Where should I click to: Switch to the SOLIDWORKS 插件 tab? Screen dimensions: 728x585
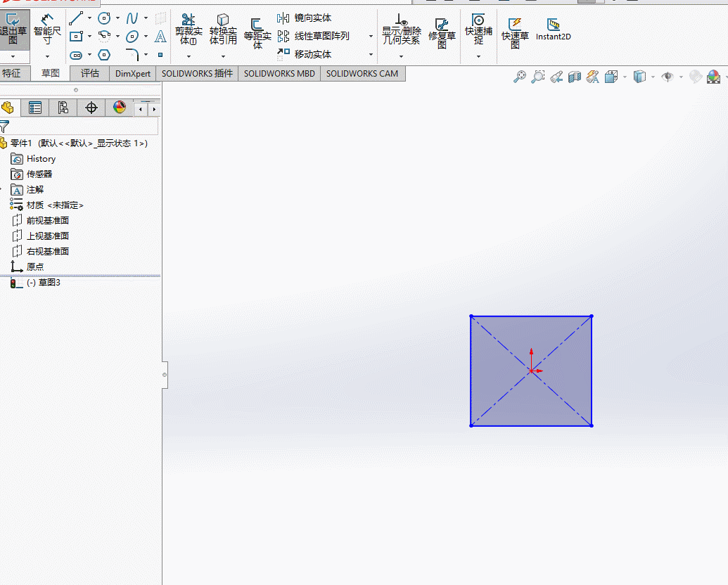pyautogui.click(x=197, y=73)
